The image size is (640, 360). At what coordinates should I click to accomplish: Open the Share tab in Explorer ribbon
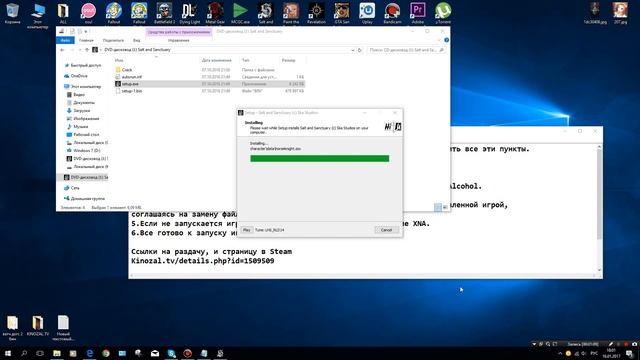(113, 40)
